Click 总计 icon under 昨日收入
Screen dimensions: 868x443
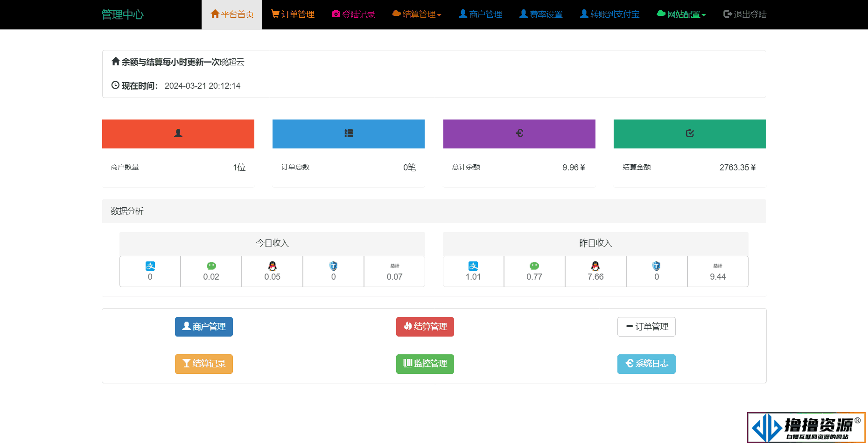coord(718,266)
